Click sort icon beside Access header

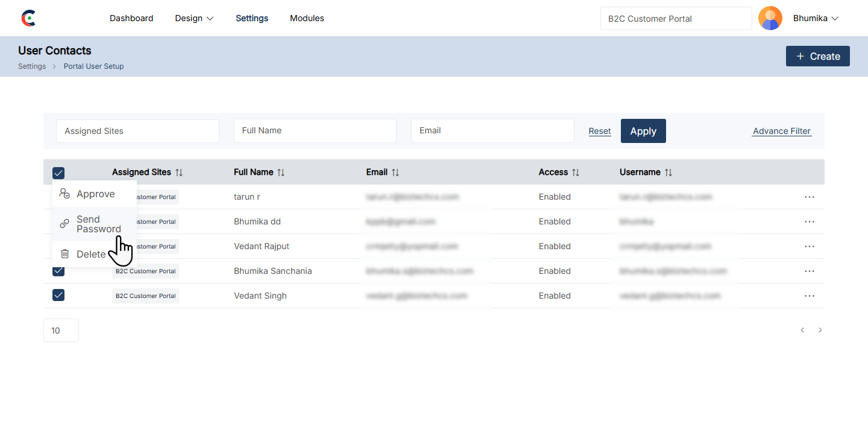(576, 173)
